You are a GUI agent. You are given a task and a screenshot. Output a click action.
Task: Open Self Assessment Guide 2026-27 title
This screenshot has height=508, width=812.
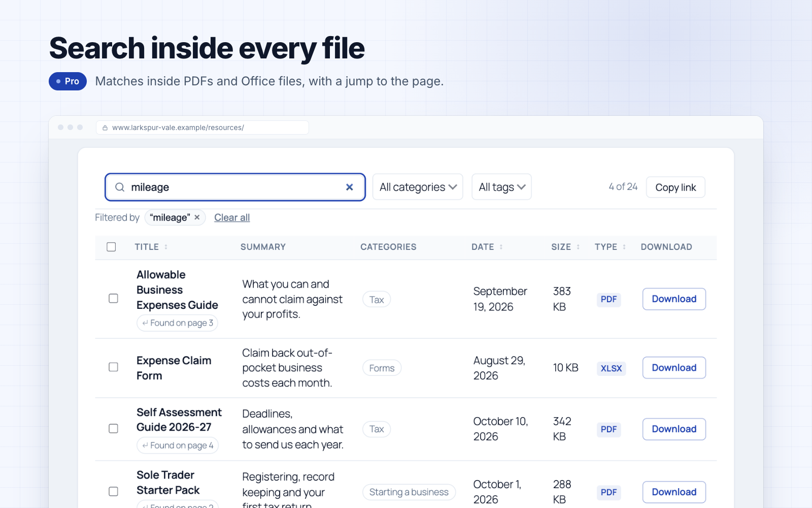click(179, 420)
